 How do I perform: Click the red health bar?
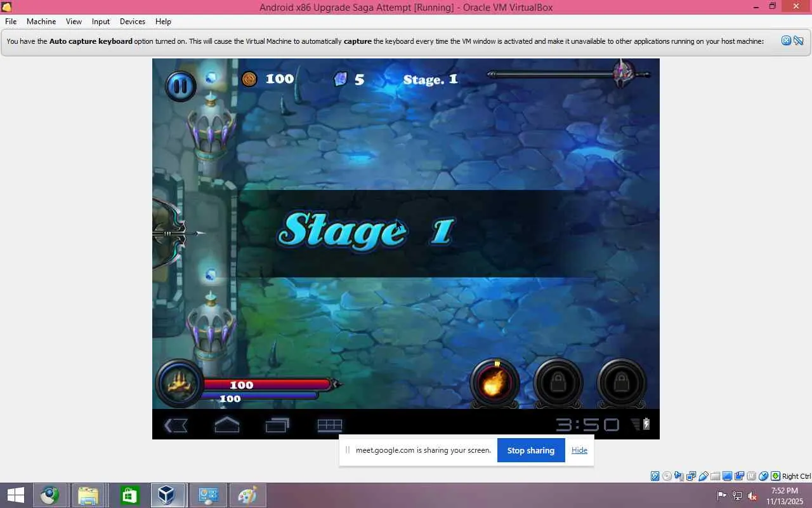266,385
